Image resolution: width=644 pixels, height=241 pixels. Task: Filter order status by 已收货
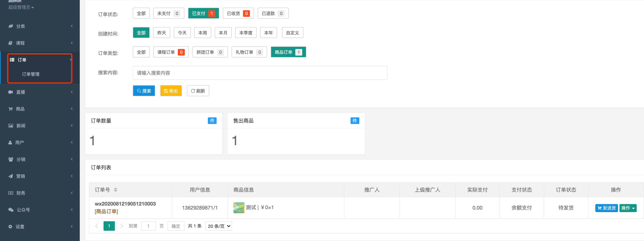point(238,13)
